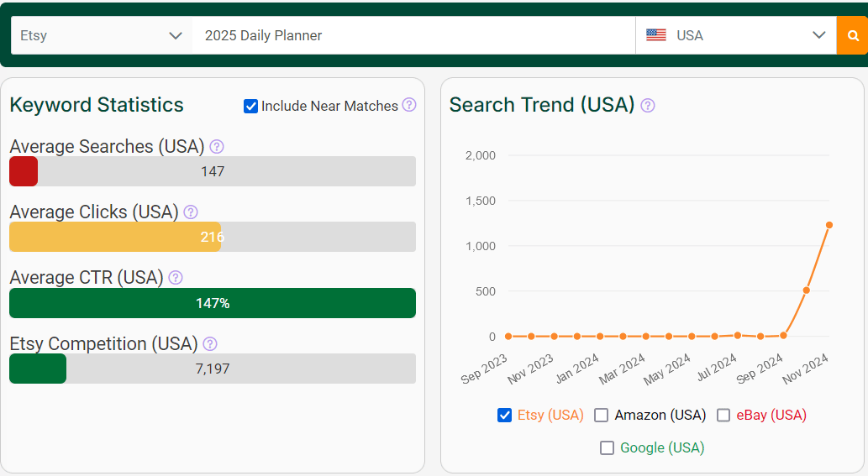Click the Google (USA) legend label
Screen dimensions: 868x476
662,447
